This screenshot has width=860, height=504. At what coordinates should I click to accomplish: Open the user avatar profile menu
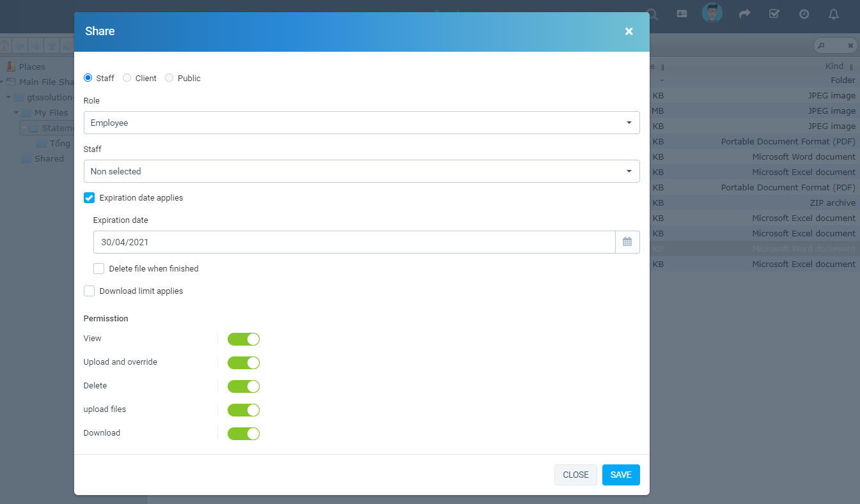[x=712, y=13]
